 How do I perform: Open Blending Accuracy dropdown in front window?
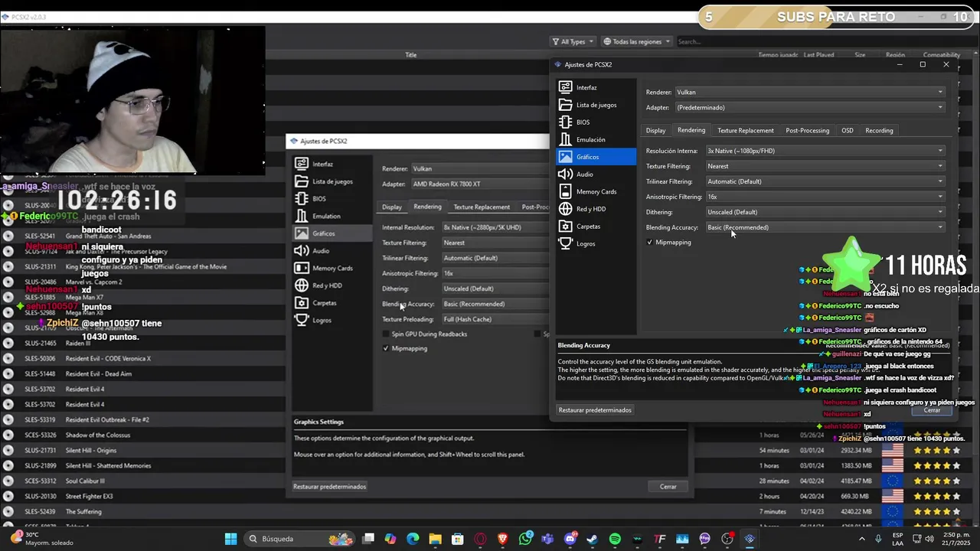click(825, 227)
